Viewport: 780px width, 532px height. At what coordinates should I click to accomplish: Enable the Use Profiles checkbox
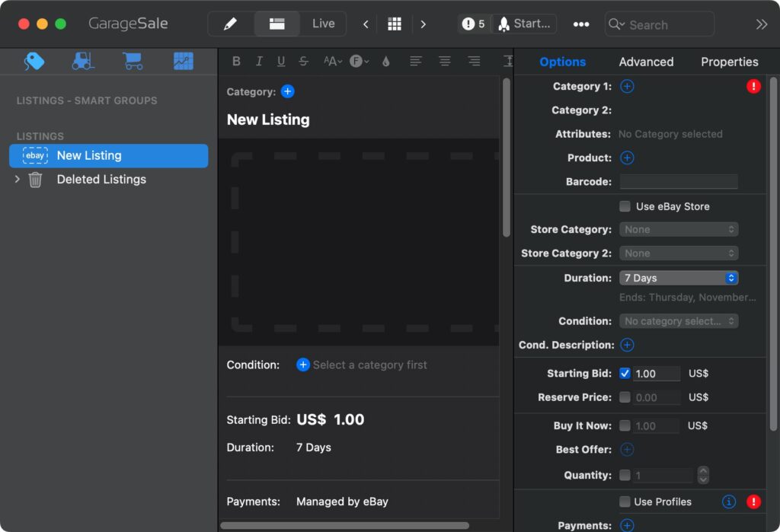625,502
